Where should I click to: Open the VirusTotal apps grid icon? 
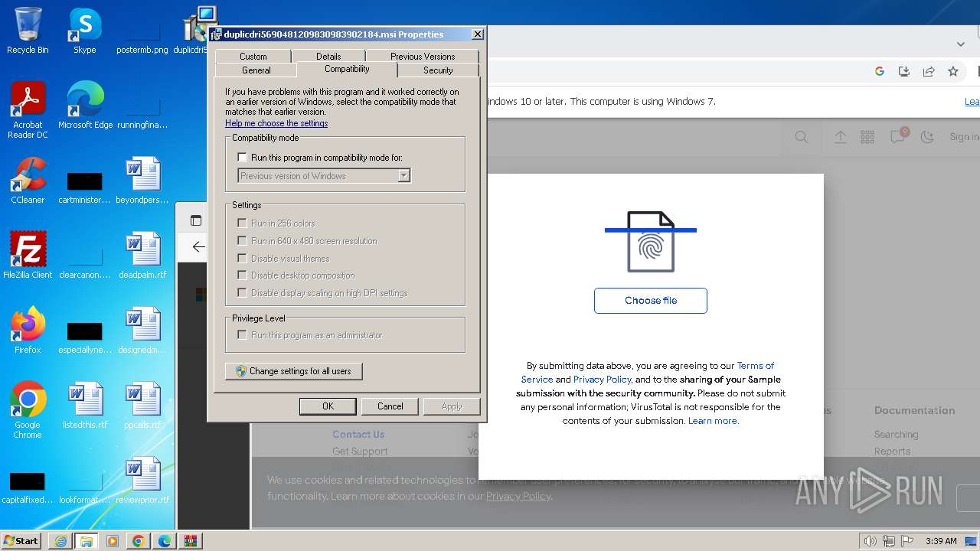pyautogui.click(x=867, y=137)
